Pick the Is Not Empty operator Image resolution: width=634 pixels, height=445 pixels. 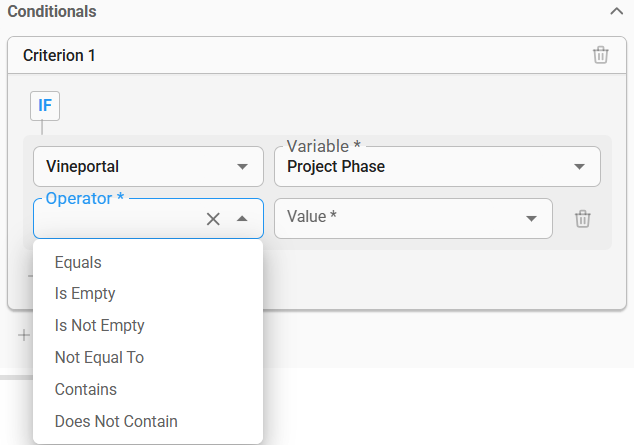point(100,325)
